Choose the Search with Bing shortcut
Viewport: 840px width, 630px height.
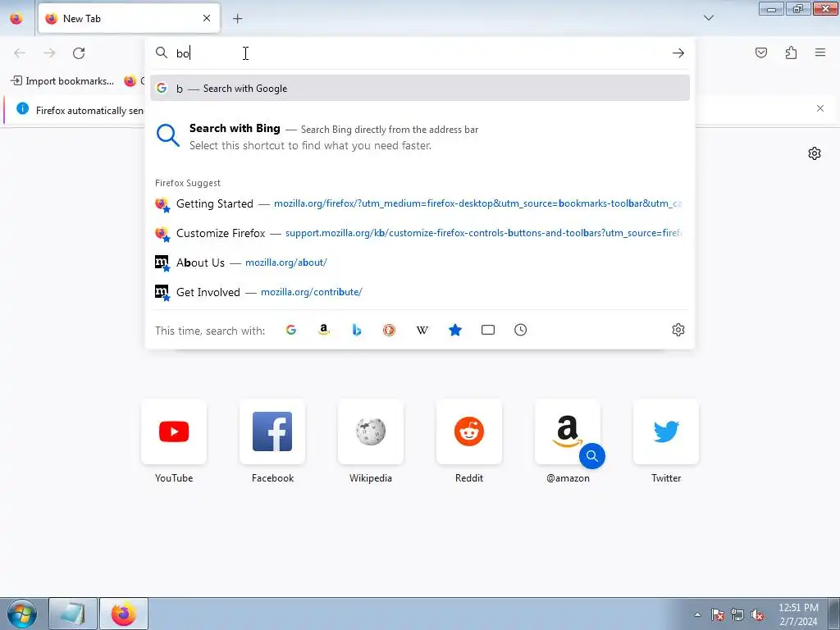(x=420, y=137)
